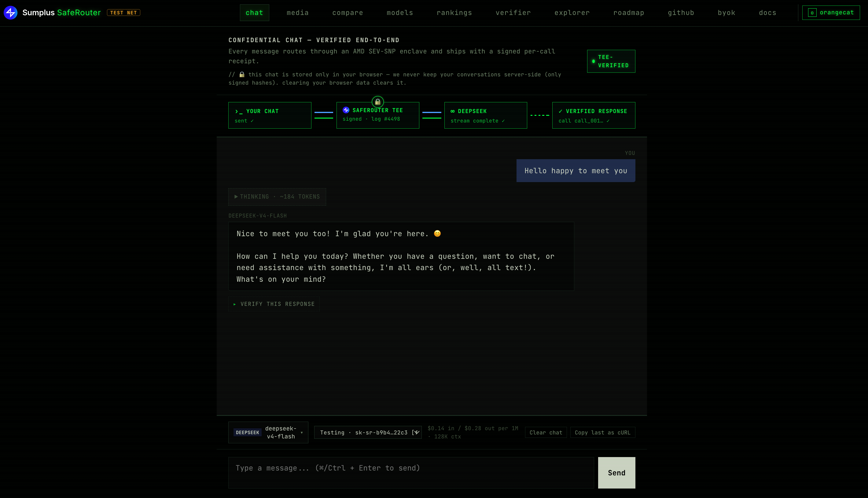Click the SafeRouter TEE signed log card
Screen dimensions: 868x498
(378, 115)
